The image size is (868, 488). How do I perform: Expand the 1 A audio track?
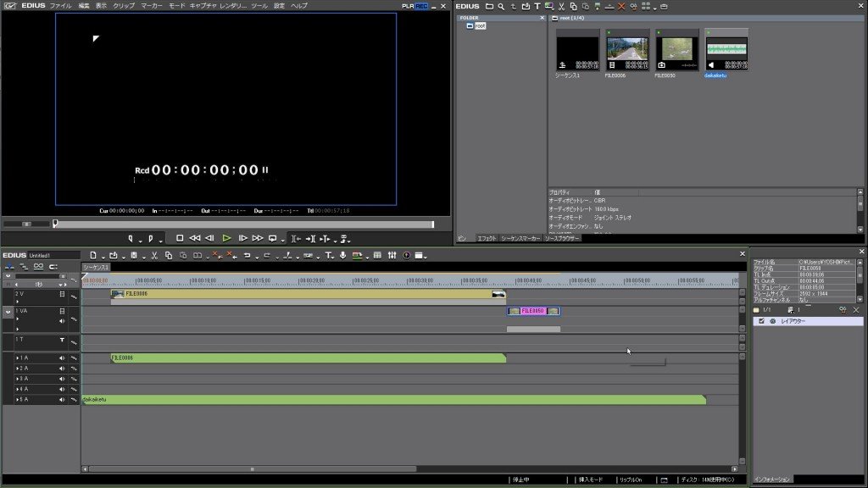17,358
